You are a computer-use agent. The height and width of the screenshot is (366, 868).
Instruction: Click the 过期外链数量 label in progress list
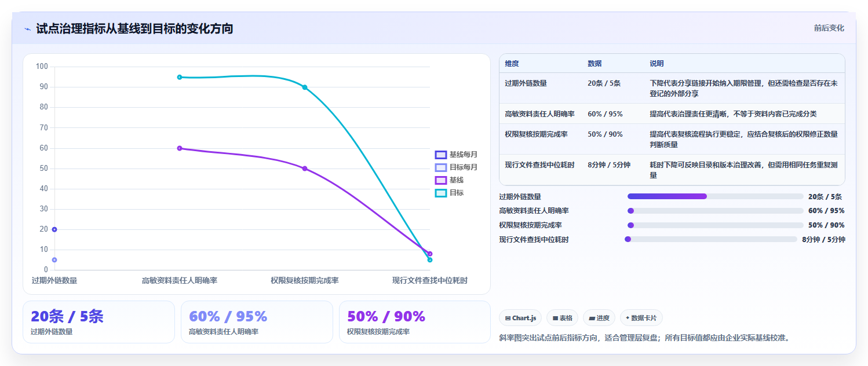coord(520,197)
